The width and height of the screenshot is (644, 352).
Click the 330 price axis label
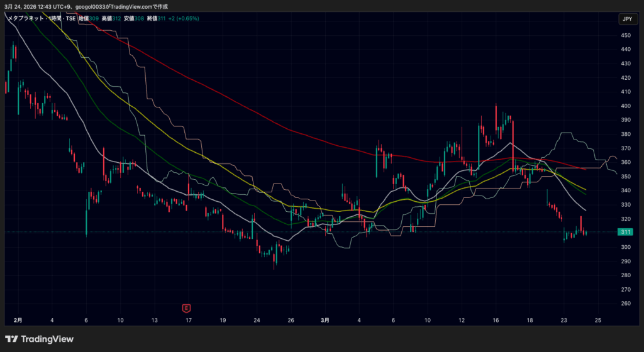tap(626, 205)
